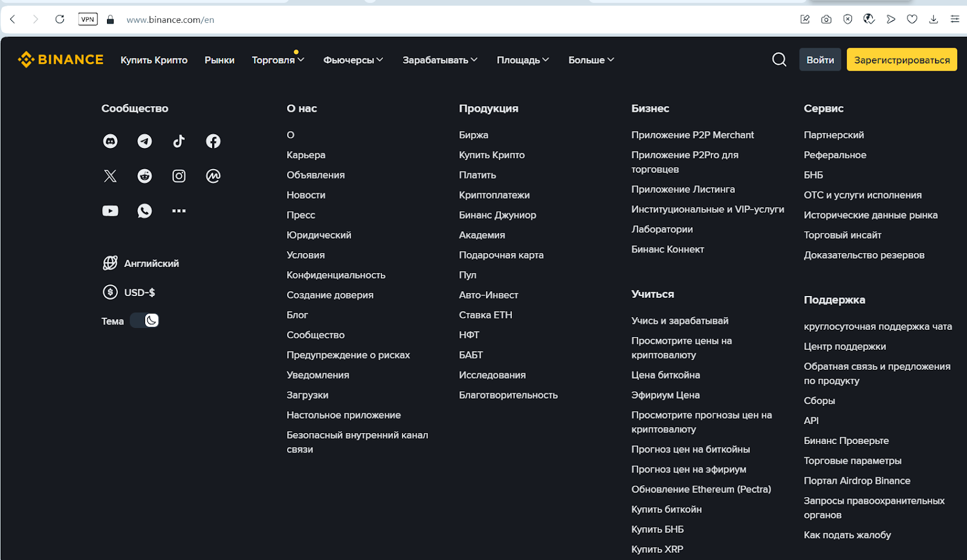
Task: Expand the Площадь dropdown menu
Action: [x=523, y=60]
